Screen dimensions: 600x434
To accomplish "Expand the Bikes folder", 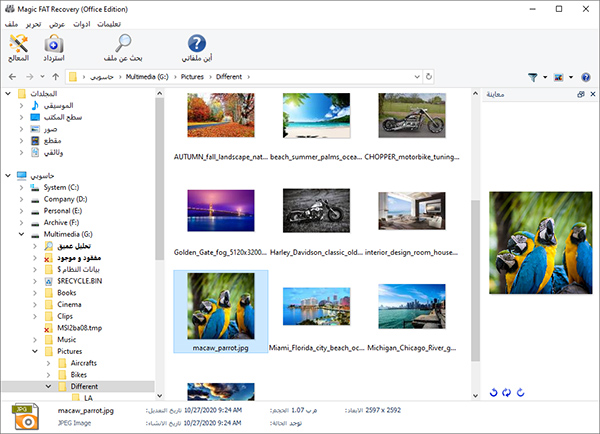I will 48,375.
